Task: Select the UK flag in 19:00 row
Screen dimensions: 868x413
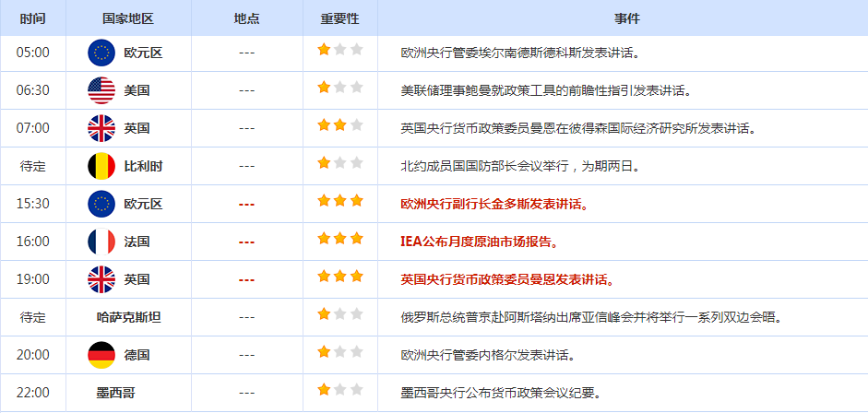Action: pos(101,278)
